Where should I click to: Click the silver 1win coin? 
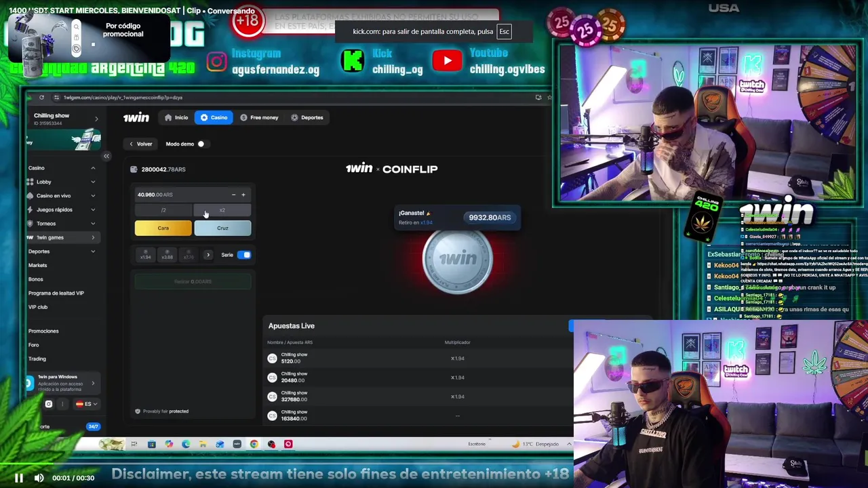pyautogui.click(x=458, y=260)
